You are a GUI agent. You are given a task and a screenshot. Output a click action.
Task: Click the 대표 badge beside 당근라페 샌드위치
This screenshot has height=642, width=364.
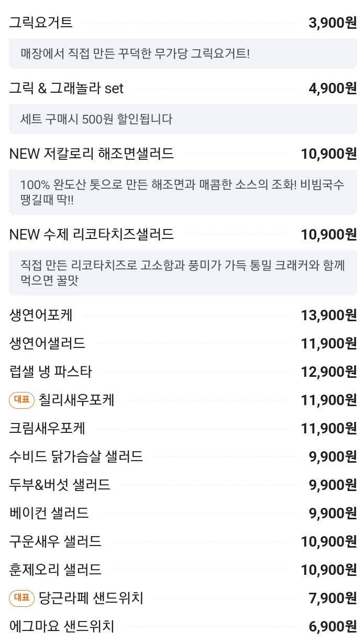click(21, 597)
